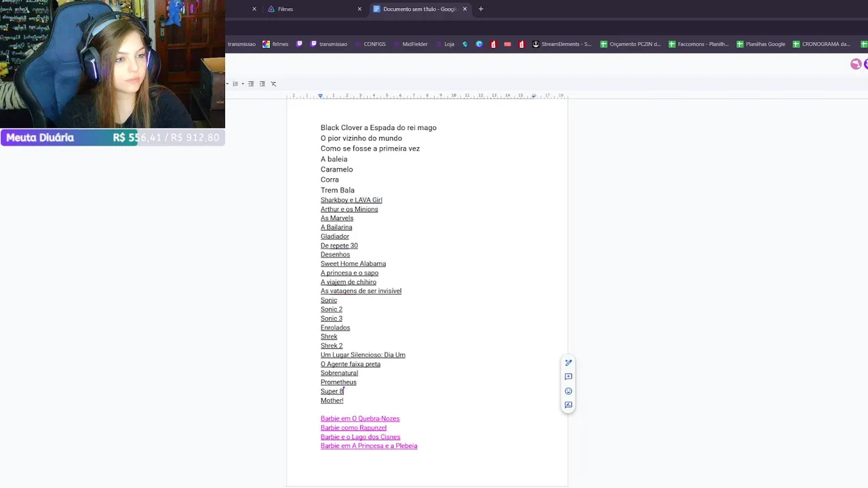
Task: Click the Shrek 2 link
Action: [x=332, y=346]
